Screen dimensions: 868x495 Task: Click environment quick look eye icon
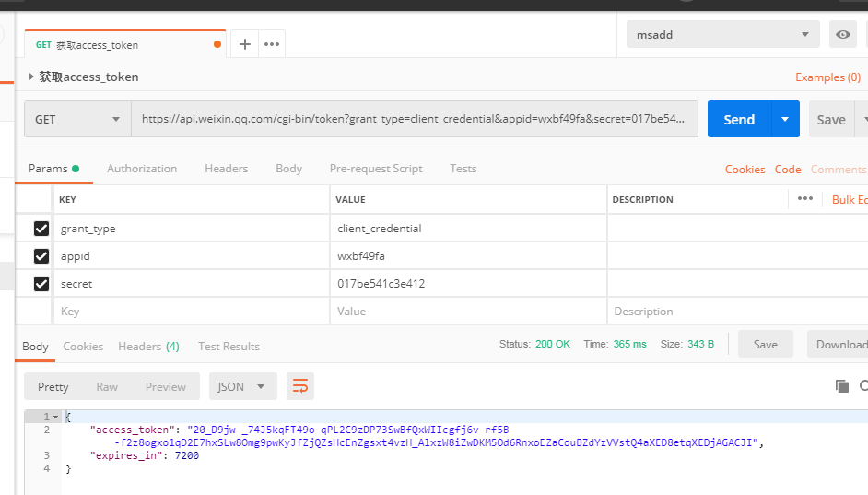pos(842,34)
